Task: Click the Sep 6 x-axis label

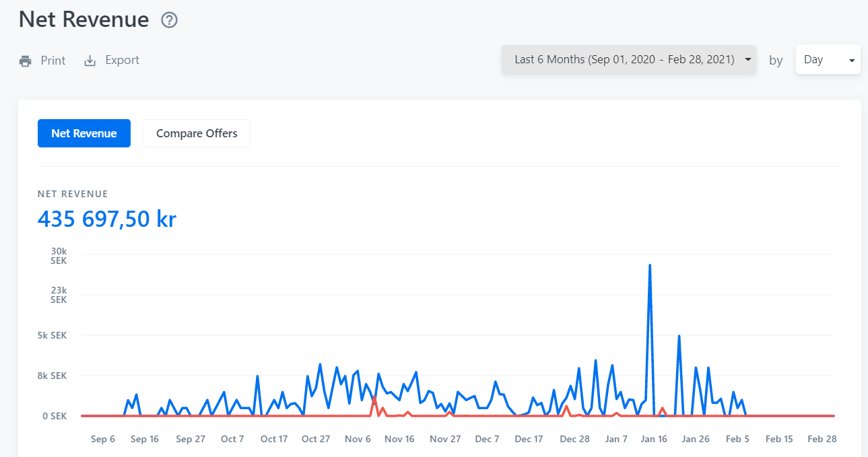Action: [x=103, y=439]
